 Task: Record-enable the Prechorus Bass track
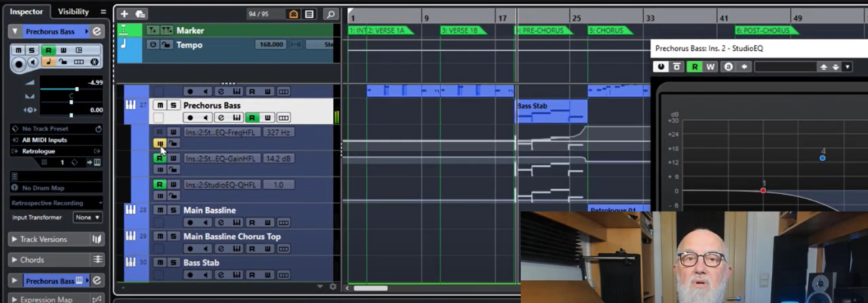tap(190, 117)
